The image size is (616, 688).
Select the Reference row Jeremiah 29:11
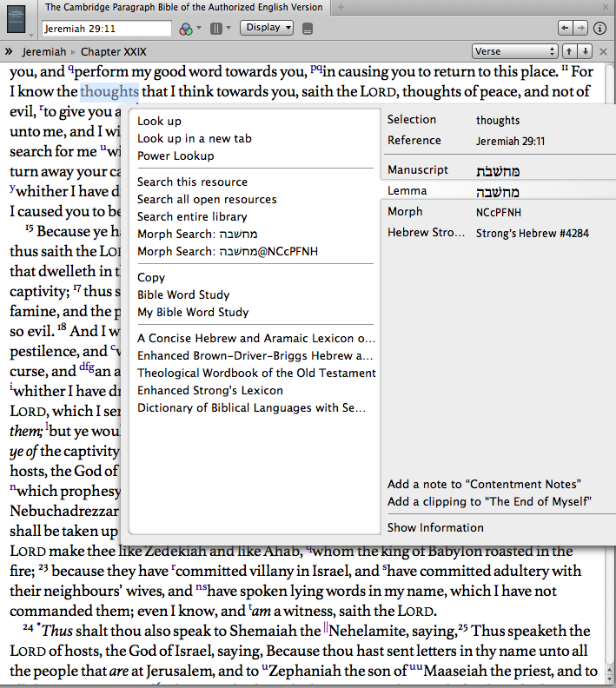coord(500,141)
